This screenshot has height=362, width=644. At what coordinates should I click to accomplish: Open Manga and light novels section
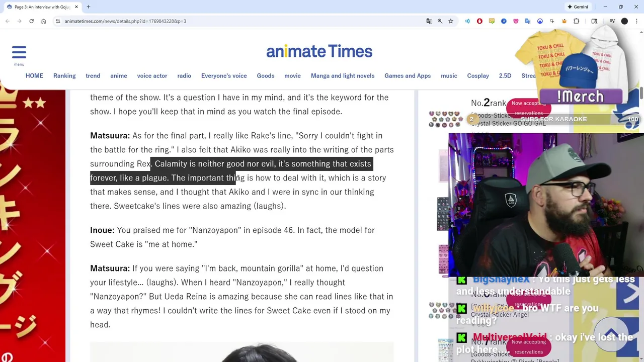(x=343, y=75)
